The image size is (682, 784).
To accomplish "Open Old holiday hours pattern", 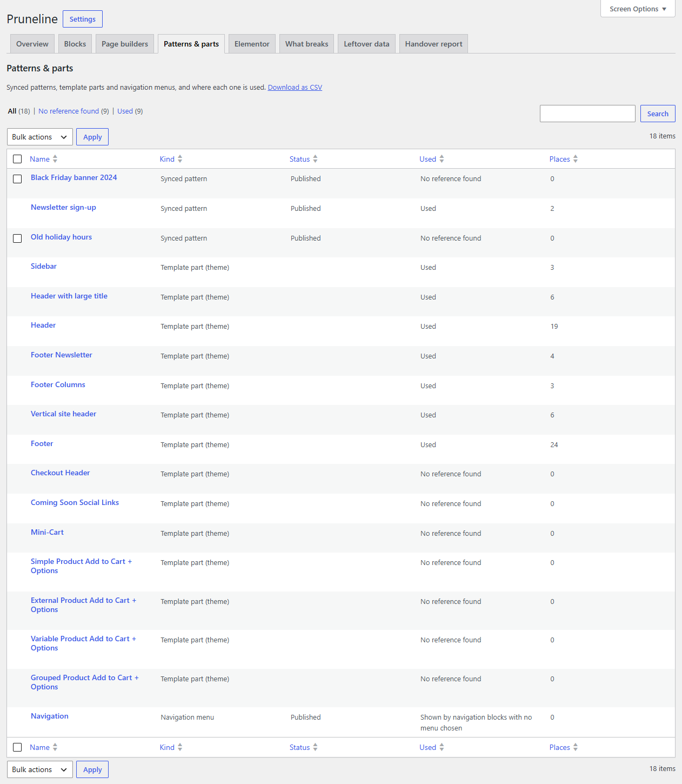I will tap(61, 237).
